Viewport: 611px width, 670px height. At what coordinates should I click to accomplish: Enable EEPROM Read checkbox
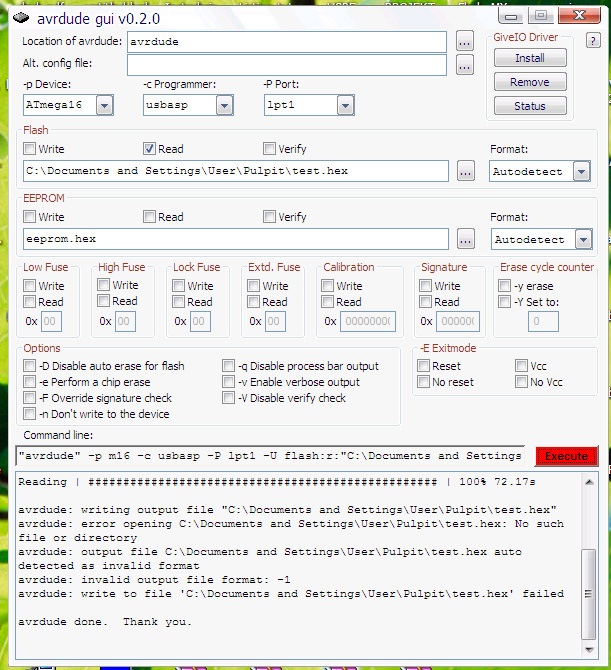(x=149, y=217)
